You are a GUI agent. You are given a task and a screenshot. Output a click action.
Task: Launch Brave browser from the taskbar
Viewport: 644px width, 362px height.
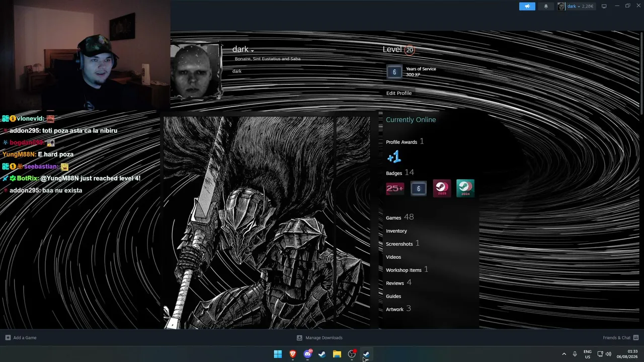292,354
